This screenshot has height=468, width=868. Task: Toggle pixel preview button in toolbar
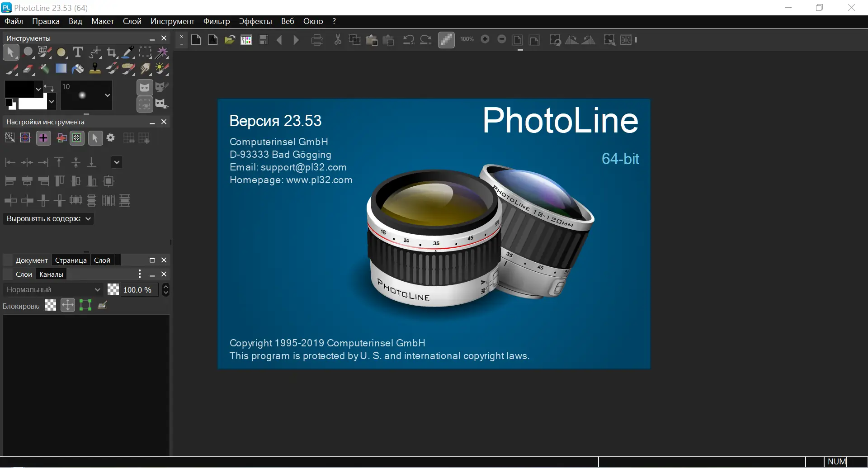[x=446, y=40]
